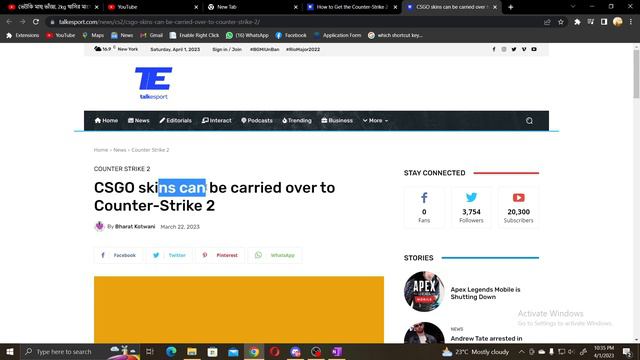Open the Podcasts navigation item
640x360 pixels.
257,121
